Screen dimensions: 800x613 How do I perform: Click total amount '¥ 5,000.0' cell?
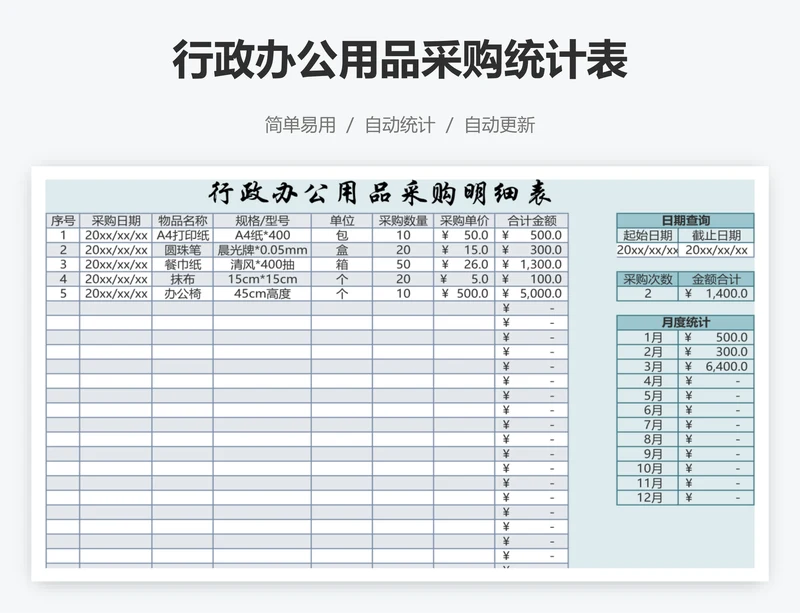pos(532,293)
